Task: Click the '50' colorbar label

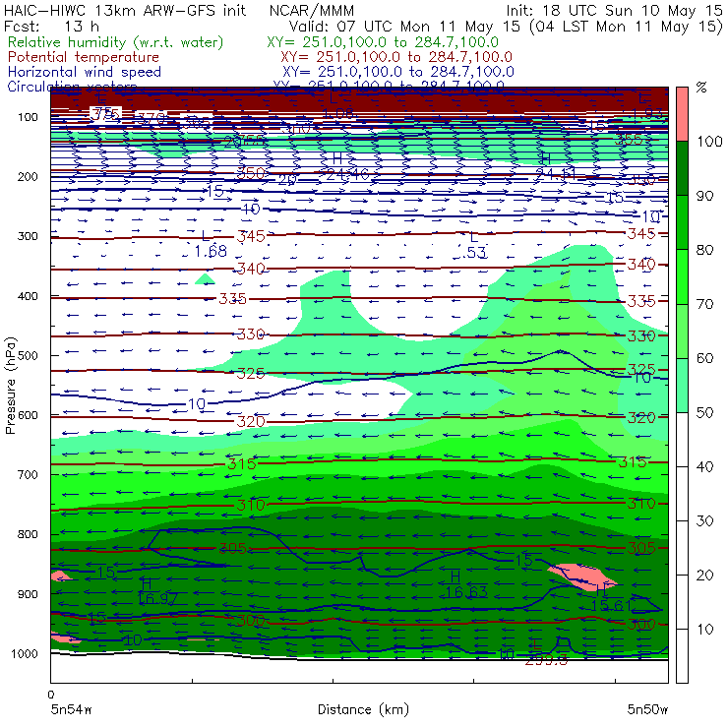Action: click(x=704, y=412)
